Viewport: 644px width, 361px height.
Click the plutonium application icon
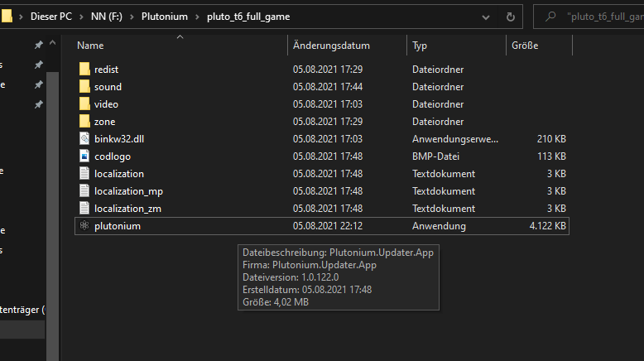pyautogui.click(x=84, y=225)
